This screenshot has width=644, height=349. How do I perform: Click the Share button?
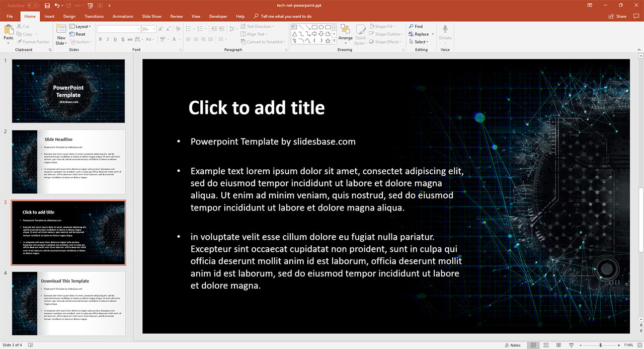click(618, 16)
